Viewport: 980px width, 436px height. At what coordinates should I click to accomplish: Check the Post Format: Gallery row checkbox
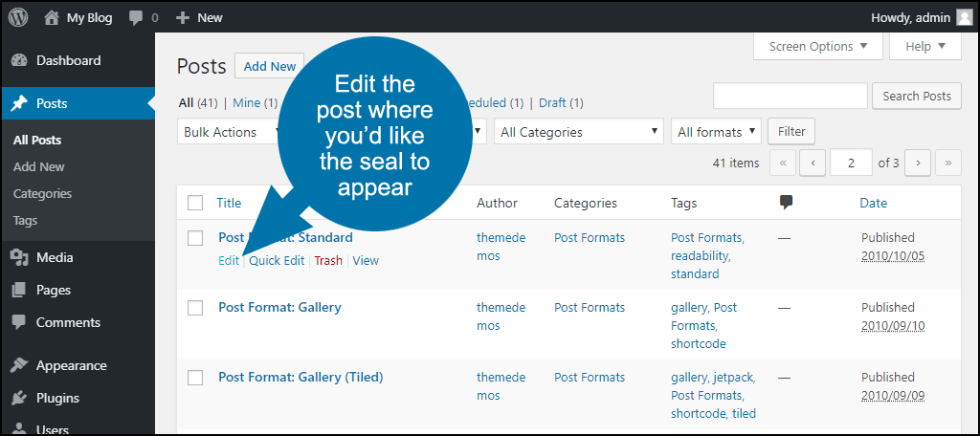coord(195,308)
